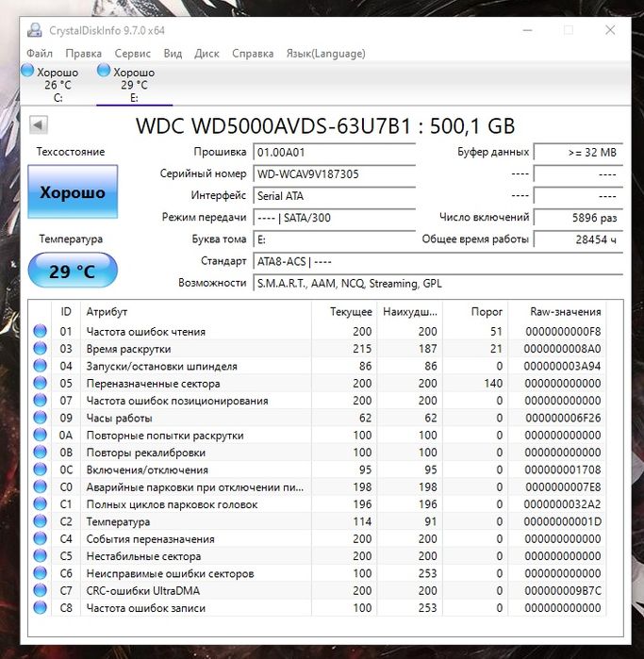Click the previous disk arrow button
Viewport: 644px width, 659px height.
pyautogui.click(x=39, y=125)
